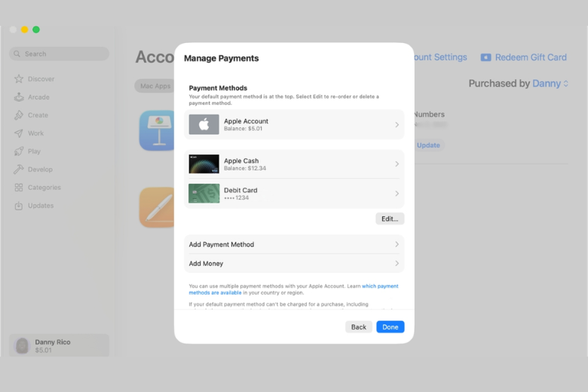
Task: Click the Create paintbrush icon
Action: [x=19, y=115]
